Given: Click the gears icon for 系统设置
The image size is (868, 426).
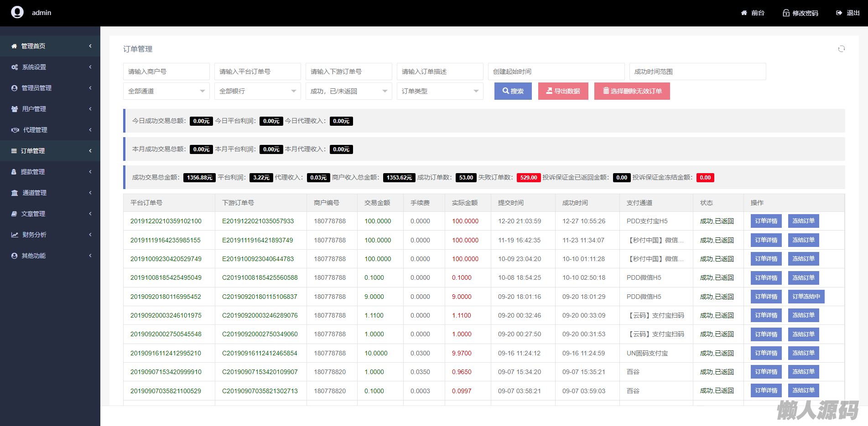Looking at the screenshot, I should (15, 67).
